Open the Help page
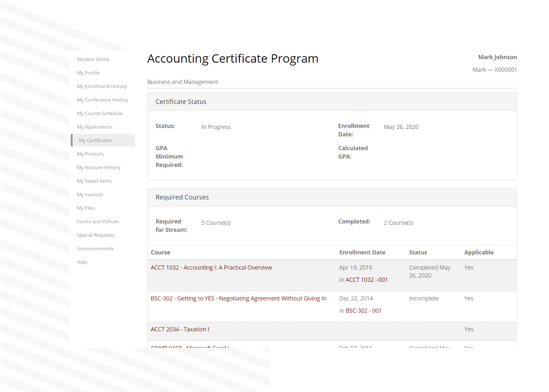549x392 pixels. pyautogui.click(x=82, y=262)
